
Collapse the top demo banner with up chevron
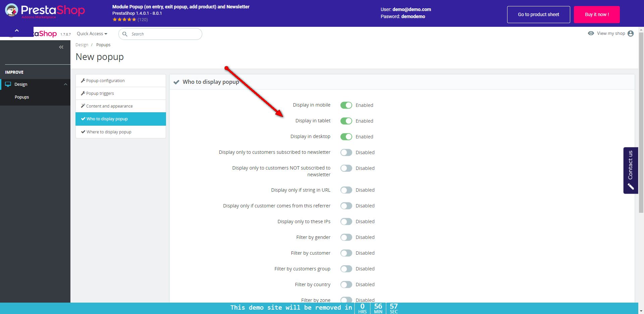click(x=17, y=30)
